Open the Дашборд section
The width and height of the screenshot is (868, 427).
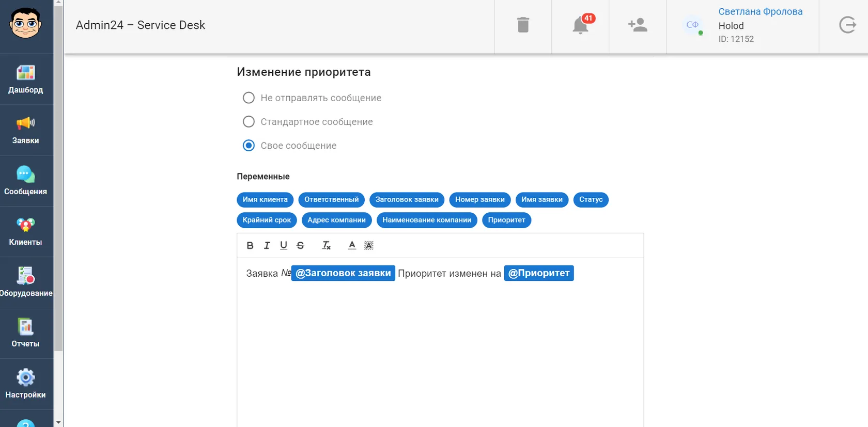[25, 80]
